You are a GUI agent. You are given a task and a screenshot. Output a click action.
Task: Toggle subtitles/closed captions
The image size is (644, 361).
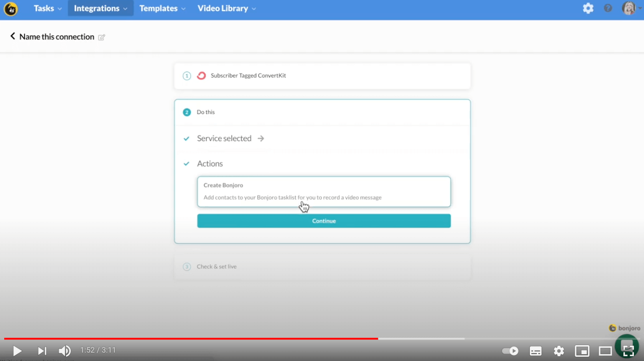click(536, 351)
